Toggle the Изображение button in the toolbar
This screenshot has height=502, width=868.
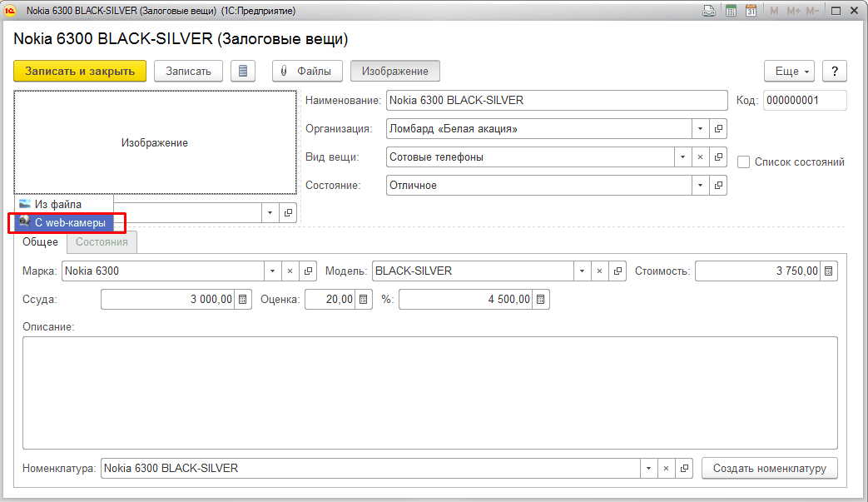coord(394,72)
